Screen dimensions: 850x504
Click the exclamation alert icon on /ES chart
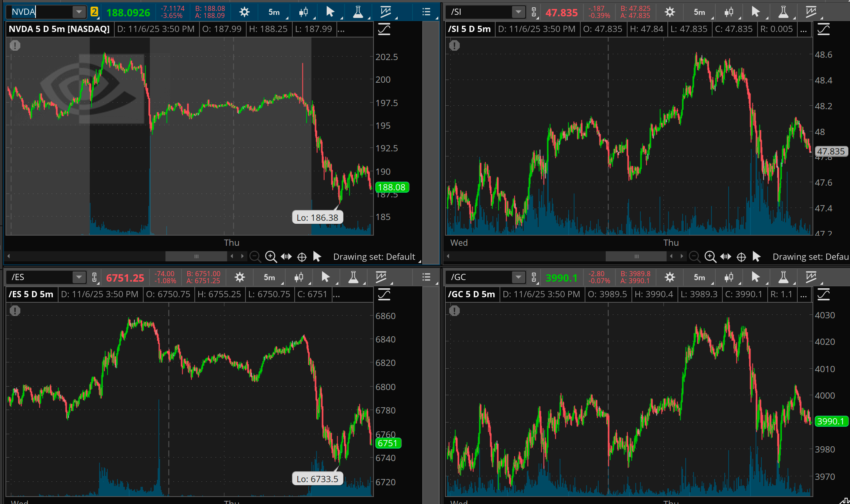(15, 311)
